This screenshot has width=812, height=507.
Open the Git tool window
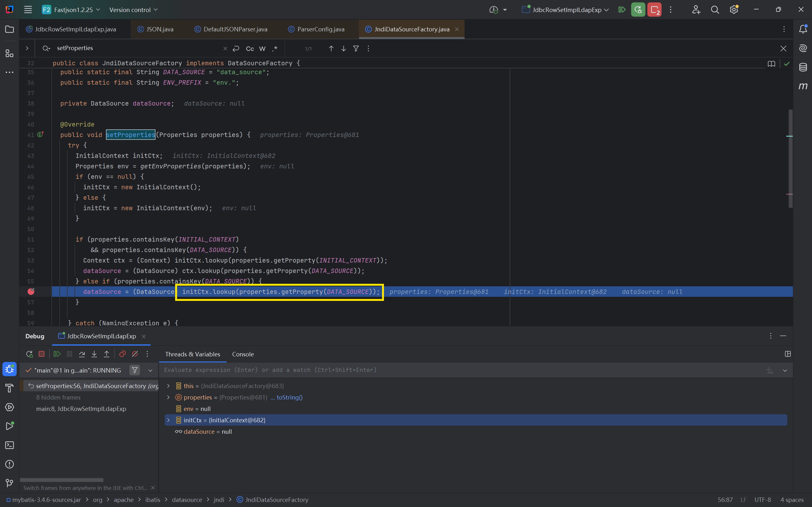tap(10, 483)
